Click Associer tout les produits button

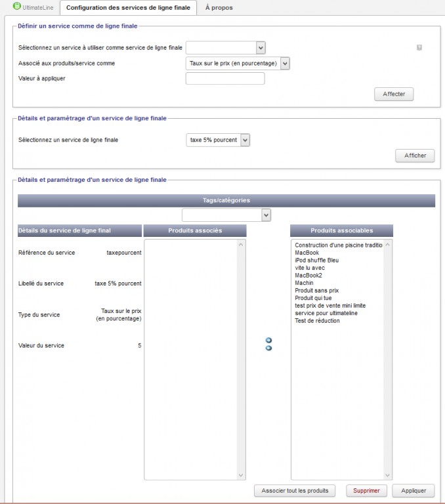pyautogui.click(x=295, y=491)
